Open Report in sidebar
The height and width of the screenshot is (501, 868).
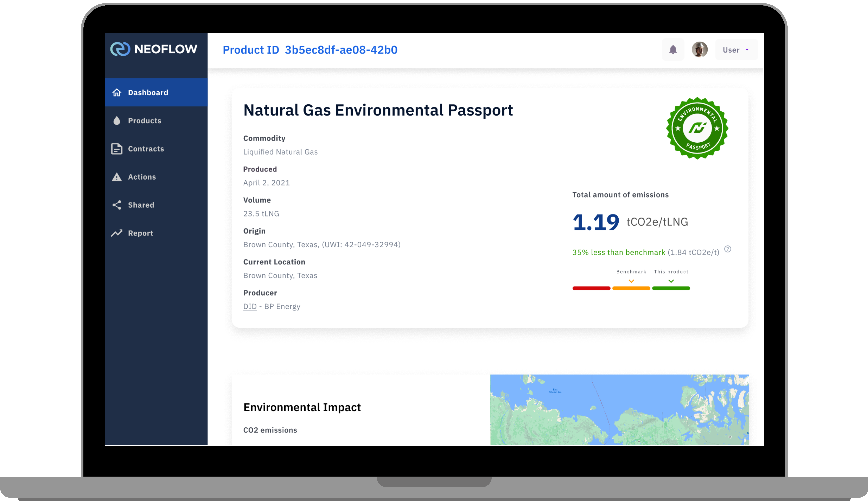click(156, 233)
